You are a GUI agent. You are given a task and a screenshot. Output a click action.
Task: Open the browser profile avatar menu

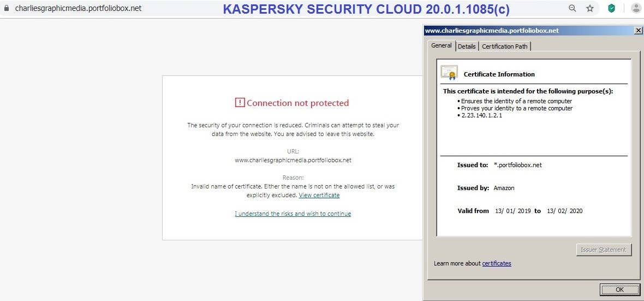(x=636, y=8)
